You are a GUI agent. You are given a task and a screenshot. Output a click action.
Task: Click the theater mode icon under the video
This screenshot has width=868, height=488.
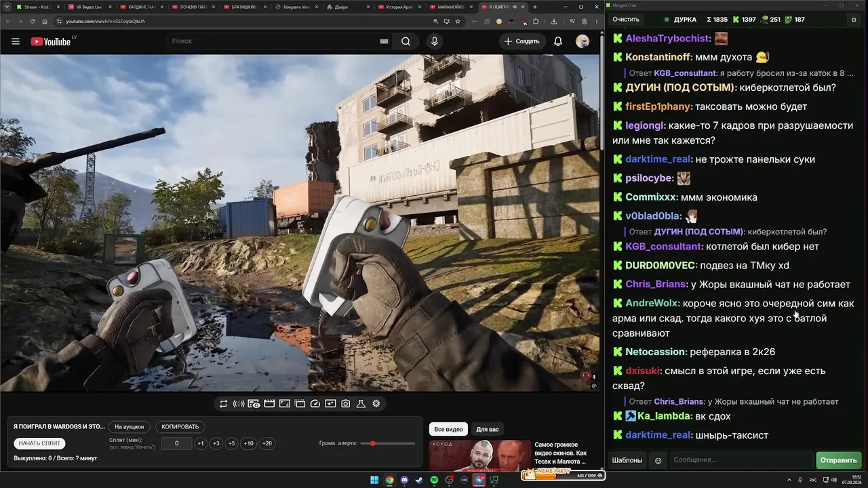(x=300, y=404)
